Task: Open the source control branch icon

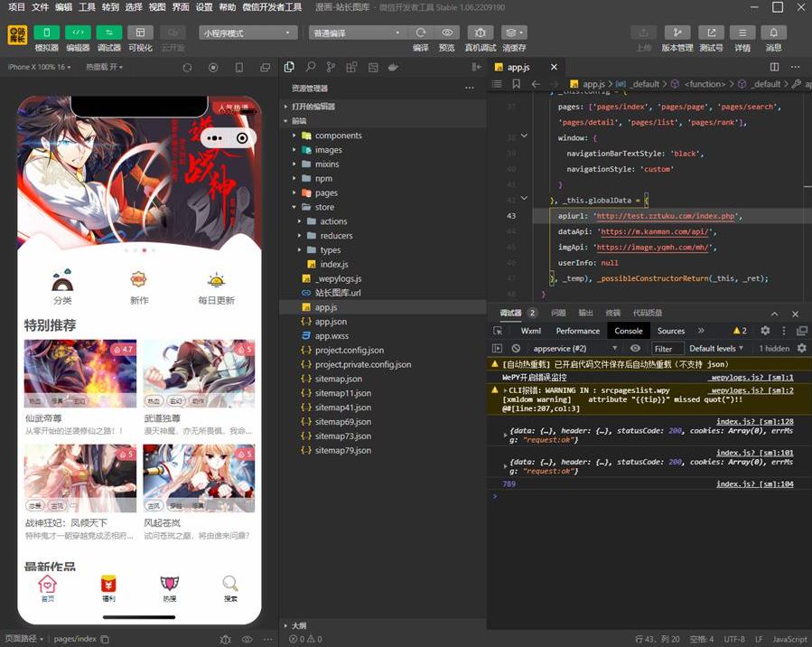Action: point(331,67)
